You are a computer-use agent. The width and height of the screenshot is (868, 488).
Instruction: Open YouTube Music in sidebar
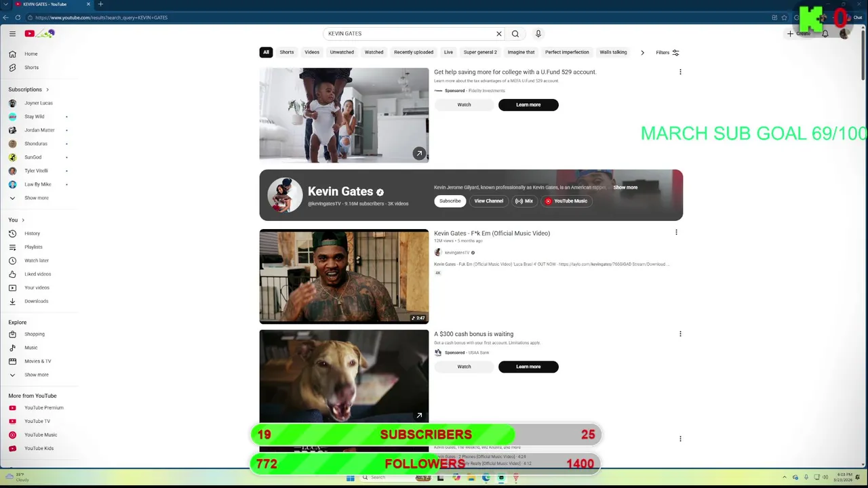[x=39, y=434]
